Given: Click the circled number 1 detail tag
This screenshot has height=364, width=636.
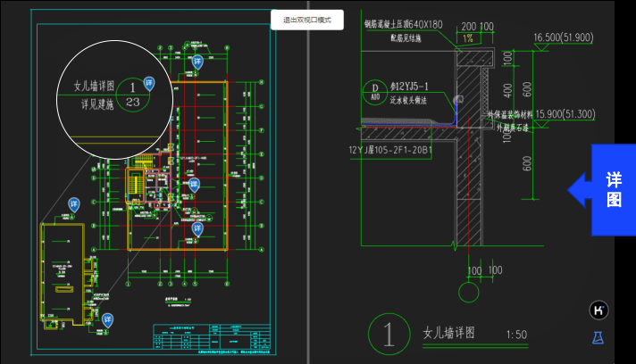Looking at the screenshot, I should coord(389,335).
